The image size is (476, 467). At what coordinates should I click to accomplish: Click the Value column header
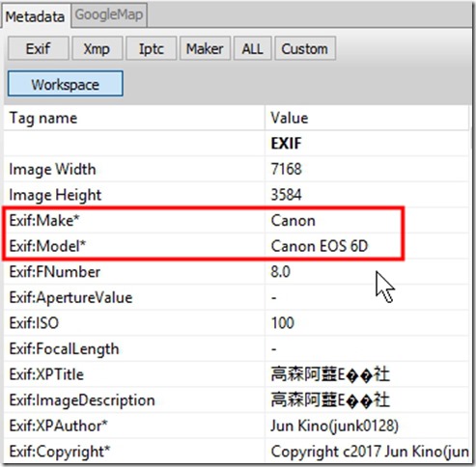tap(367, 118)
